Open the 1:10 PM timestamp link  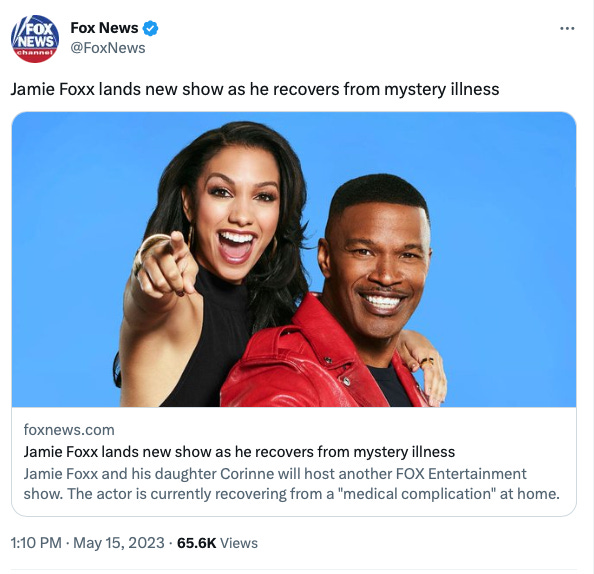[x=36, y=543]
